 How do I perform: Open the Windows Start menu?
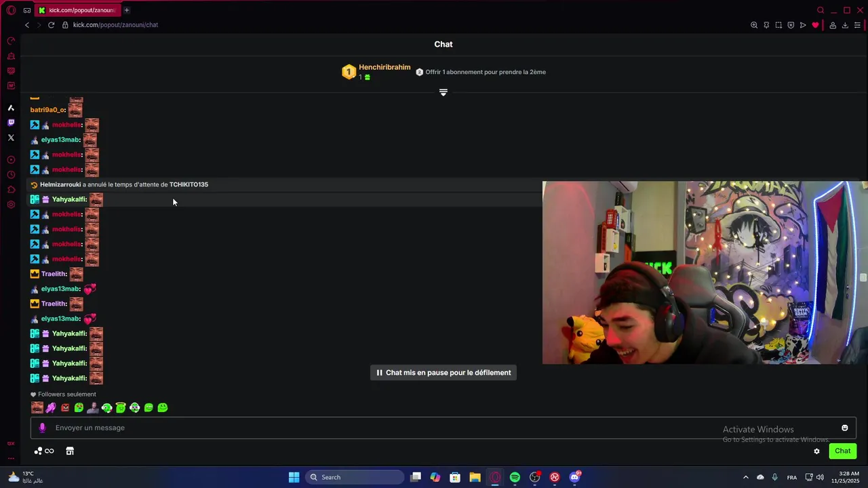point(294,477)
